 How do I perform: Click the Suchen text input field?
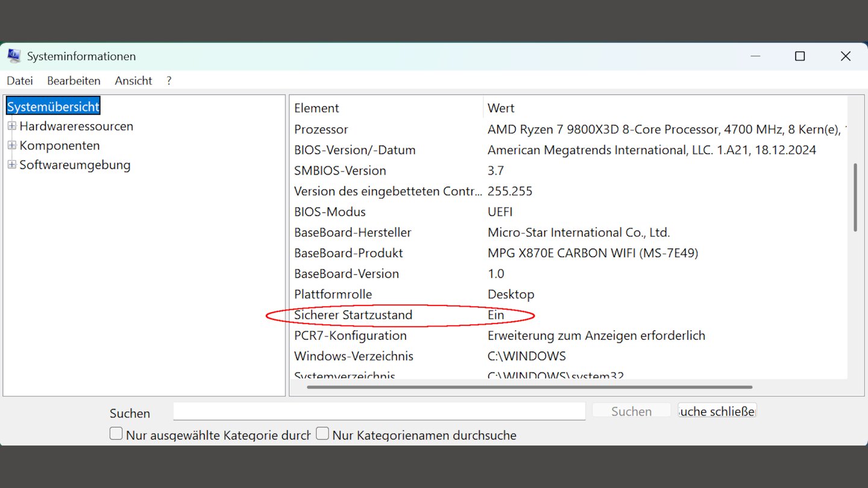(x=379, y=411)
